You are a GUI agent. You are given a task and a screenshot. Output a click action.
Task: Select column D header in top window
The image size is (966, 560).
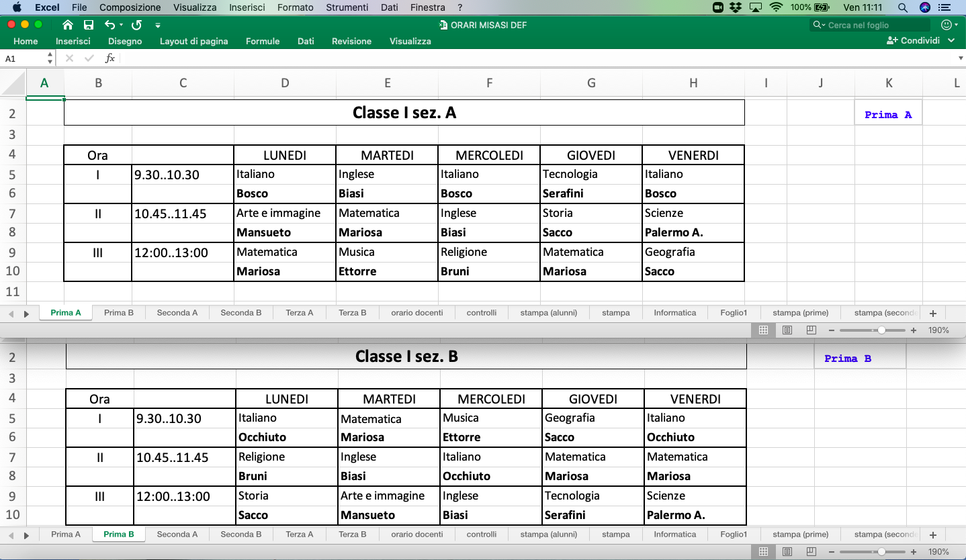285,83
